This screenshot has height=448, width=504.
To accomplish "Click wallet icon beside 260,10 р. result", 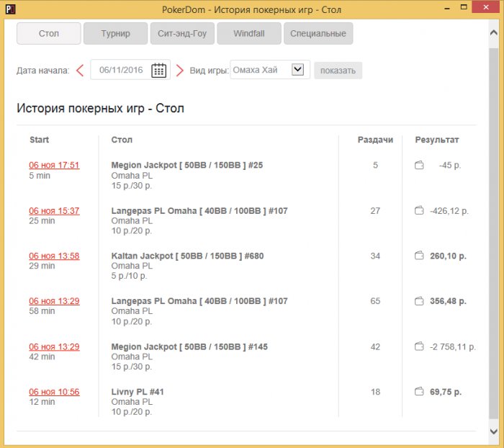I will [419, 255].
